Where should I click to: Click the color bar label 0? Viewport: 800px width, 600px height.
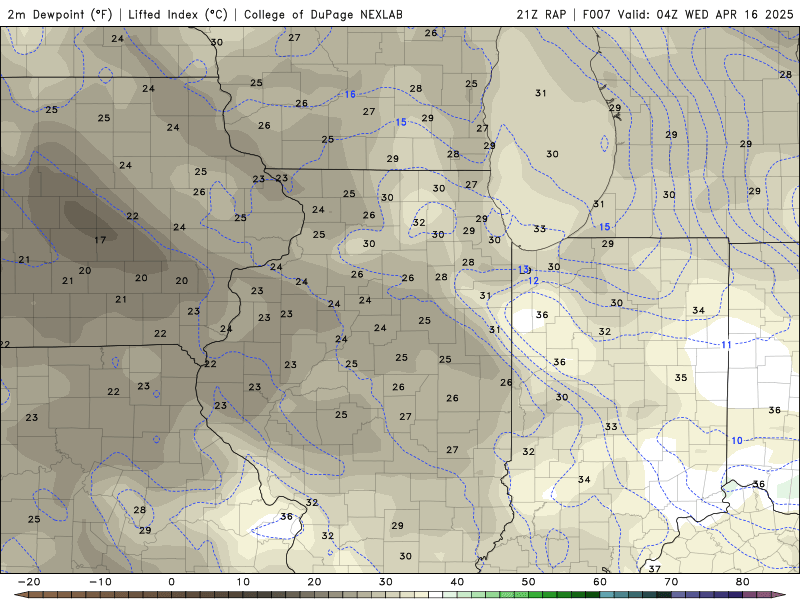pos(171,582)
